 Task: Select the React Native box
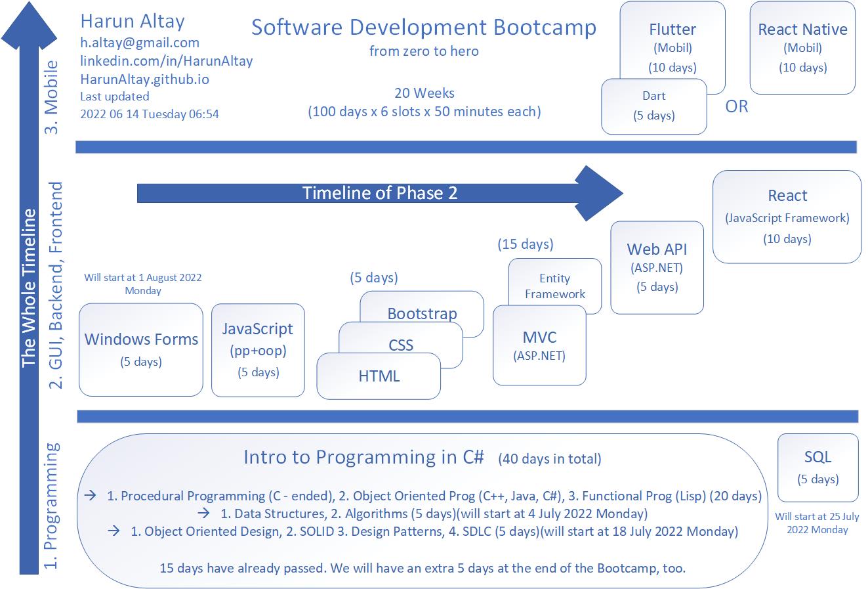click(802, 47)
